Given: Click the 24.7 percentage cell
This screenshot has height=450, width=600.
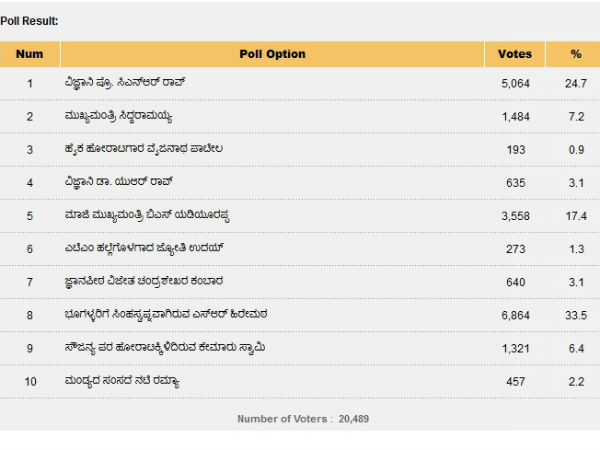Looking at the screenshot, I should pos(575,83).
